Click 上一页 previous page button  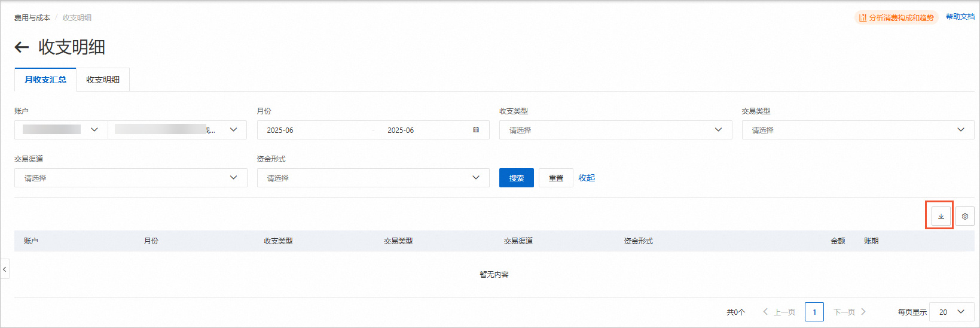pos(779,312)
